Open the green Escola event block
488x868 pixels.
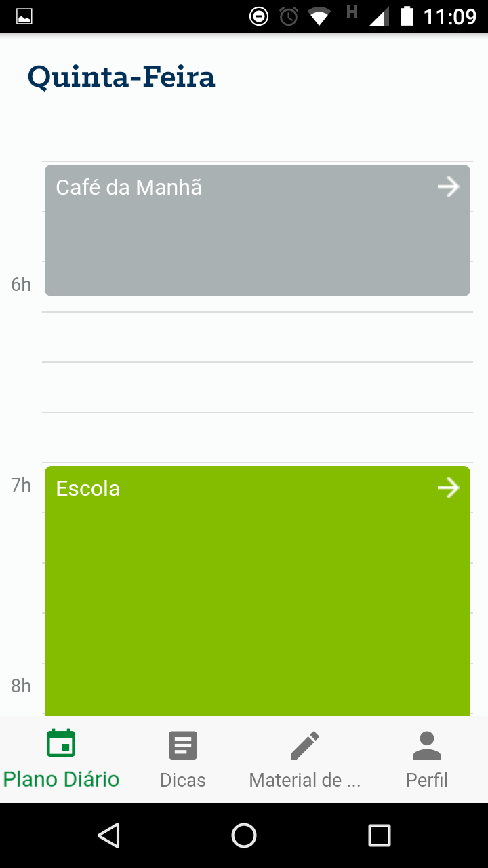tap(258, 597)
